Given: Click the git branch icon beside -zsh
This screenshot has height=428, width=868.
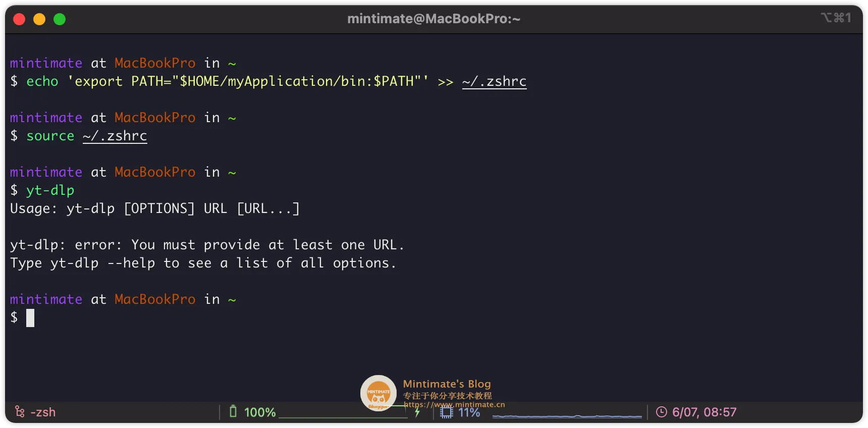Looking at the screenshot, I should [x=20, y=412].
